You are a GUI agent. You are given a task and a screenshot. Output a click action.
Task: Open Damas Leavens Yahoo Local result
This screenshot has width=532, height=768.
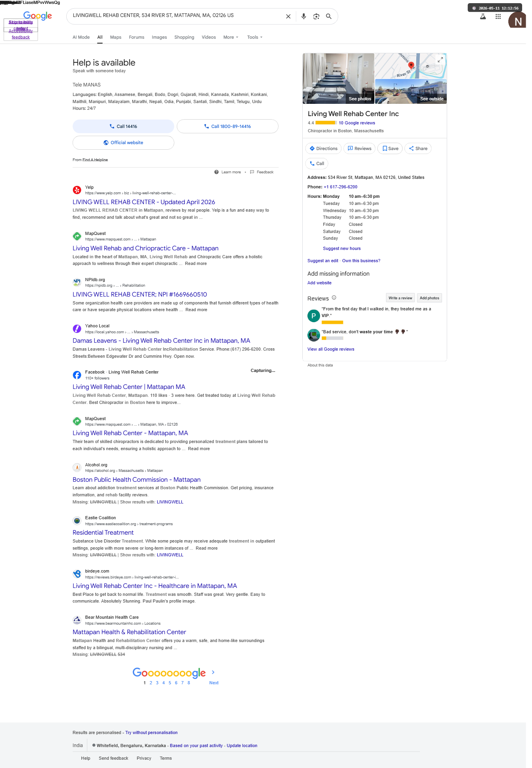click(161, 341)
